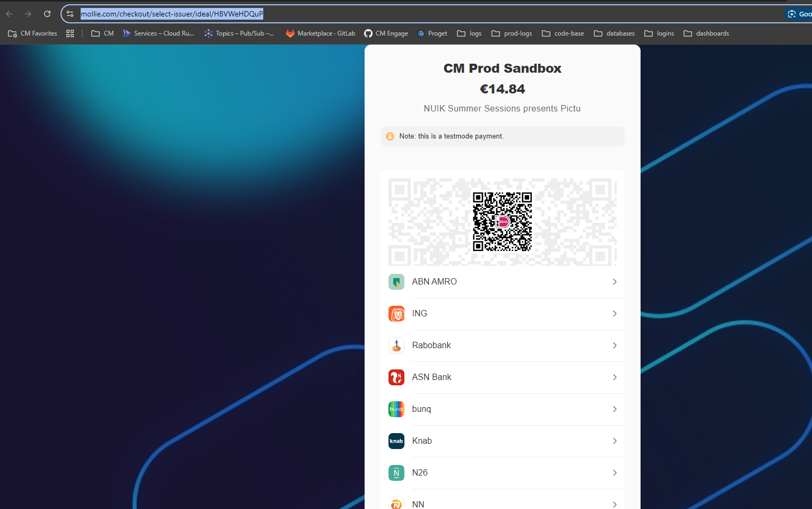This screenshot has height=509, width=812.
Task: Select ABN AMRO as issuer
Action: (502, 282)
